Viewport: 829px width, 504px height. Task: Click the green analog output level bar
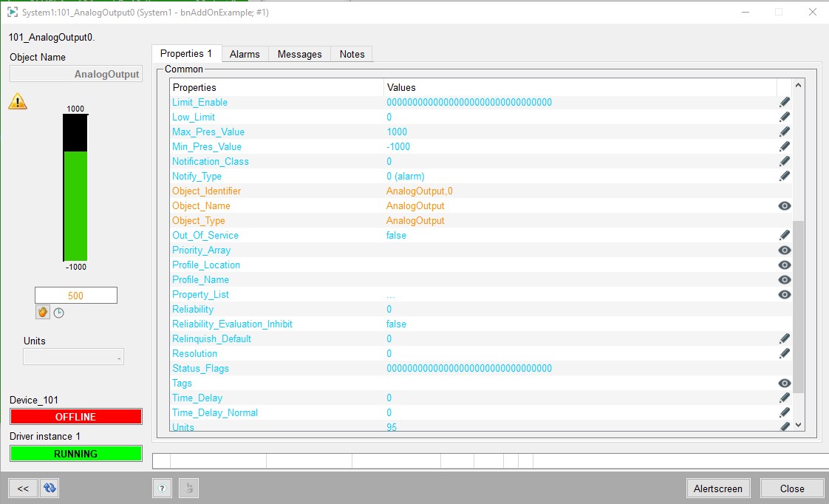[75, 205]
